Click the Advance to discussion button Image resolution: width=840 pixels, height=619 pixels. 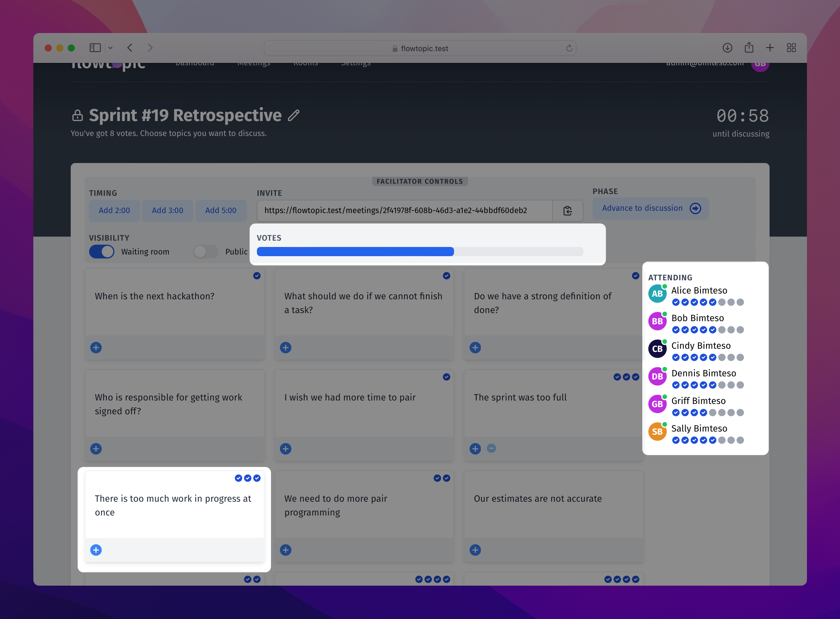651,208
